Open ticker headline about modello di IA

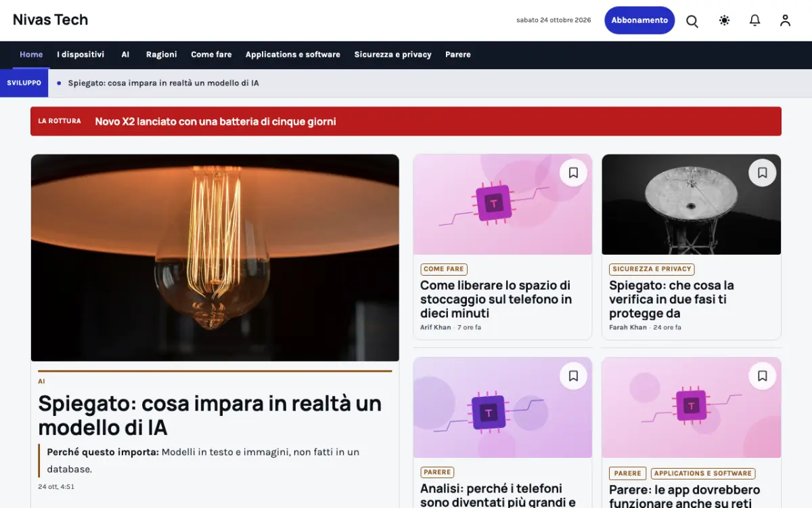tap(163, 83)
